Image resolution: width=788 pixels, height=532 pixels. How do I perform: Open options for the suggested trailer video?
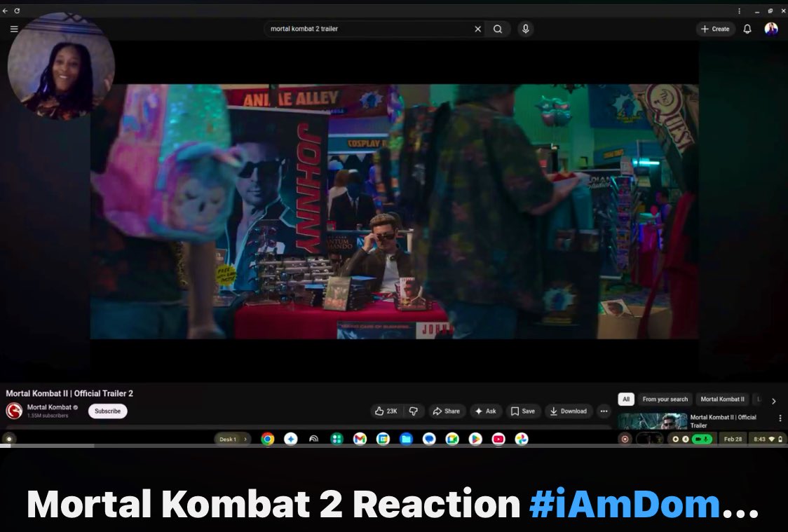780,418
